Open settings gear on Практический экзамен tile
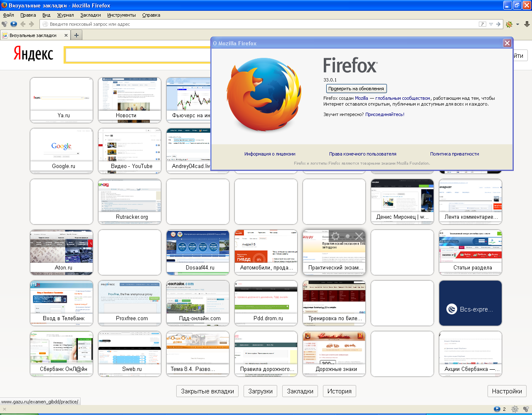The height and width of the screenshot is (415, 532). click(x=335, y=237)
